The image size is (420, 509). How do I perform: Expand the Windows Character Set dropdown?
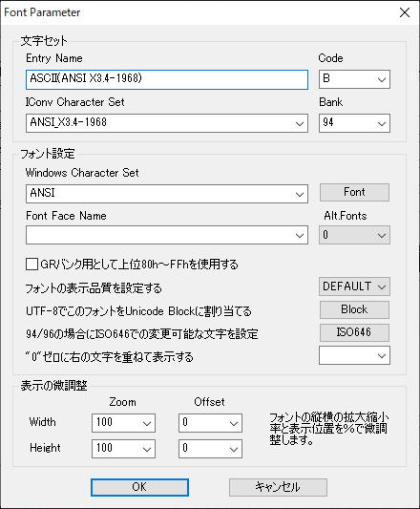tap(167, 194)
